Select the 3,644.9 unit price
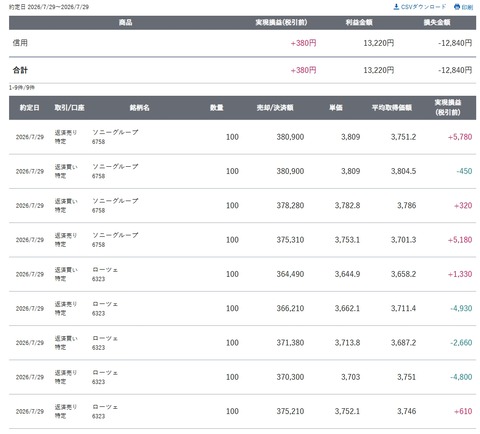This screenshot has height=434, width=480. click(x=347, y=274)
